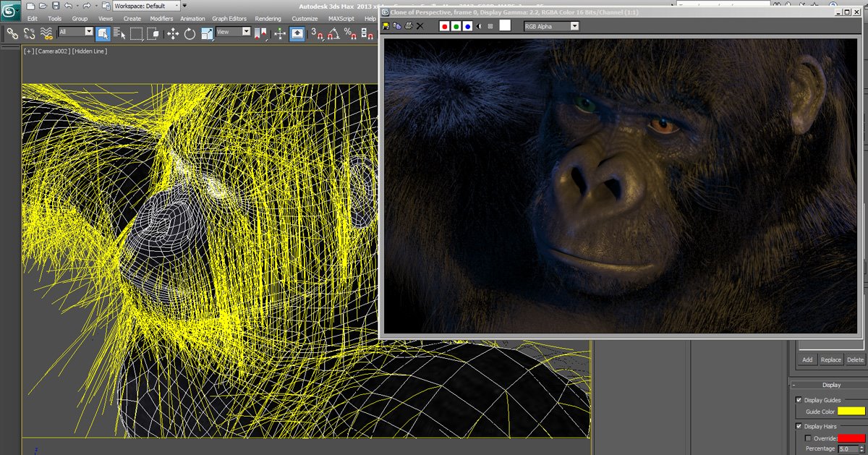Open the Modifiers menu
The height and width of the screenshot is (455, 868).
pos(161,19)
